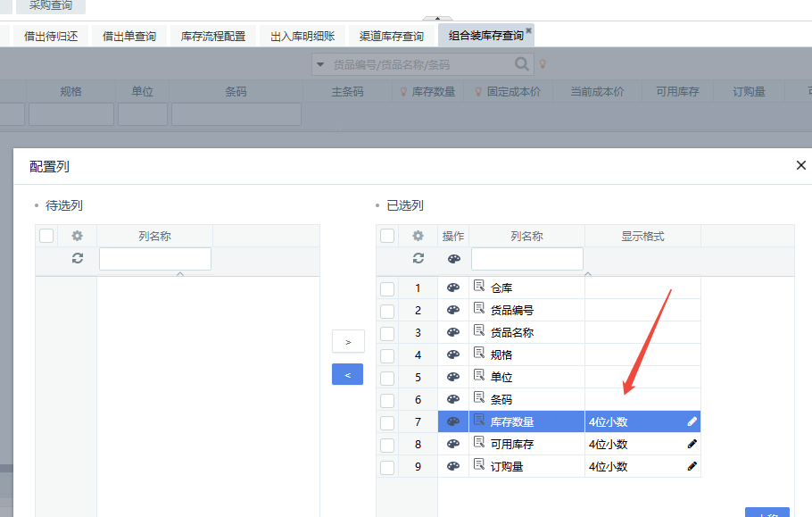Viewport: 812px width, 517px height.
Task: Collapse filter row chevron under 已选列 header
Action: click(x=588, y=274)
